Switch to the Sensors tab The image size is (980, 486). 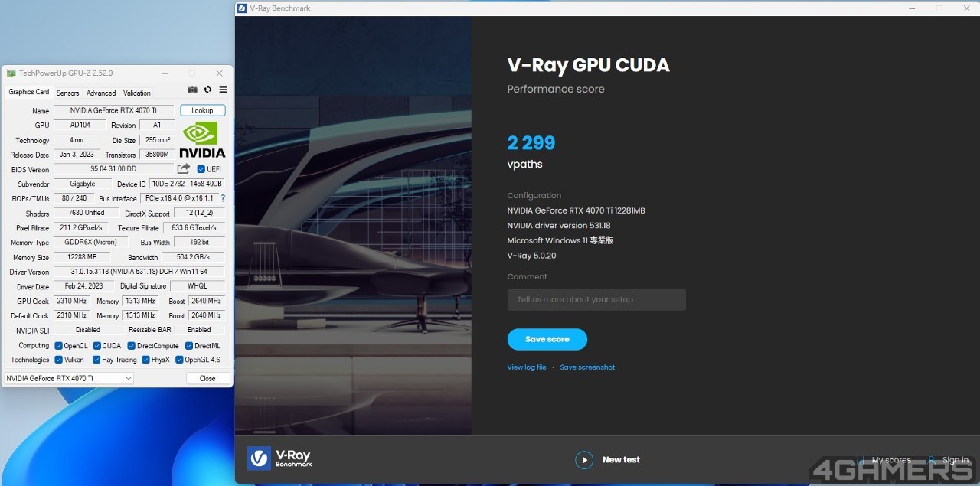(67, 93)
